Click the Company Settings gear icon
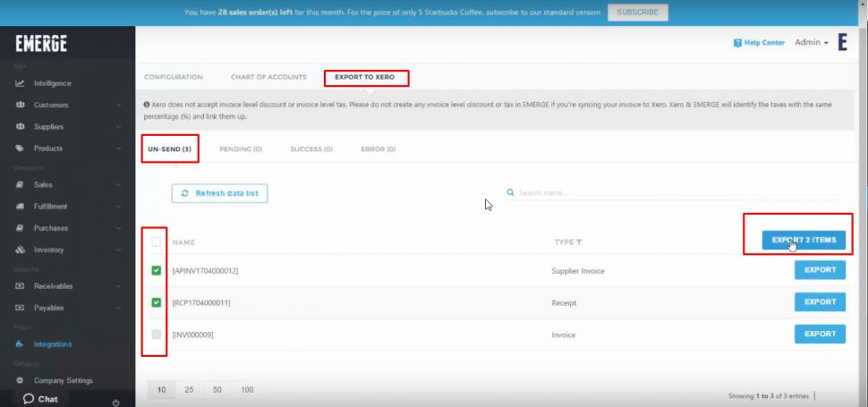The image size is (868, 407). (20, 380)
